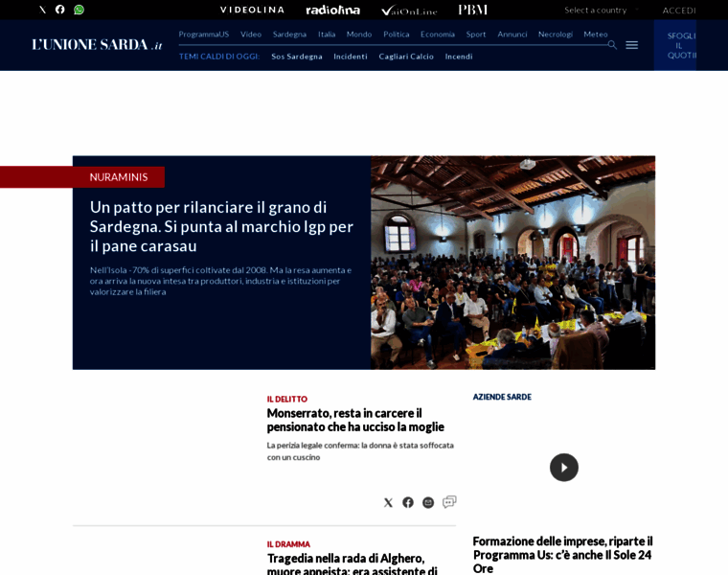728x575 pixels.
Task: Open the Sport menu section
Action: [x=476, y=34]
